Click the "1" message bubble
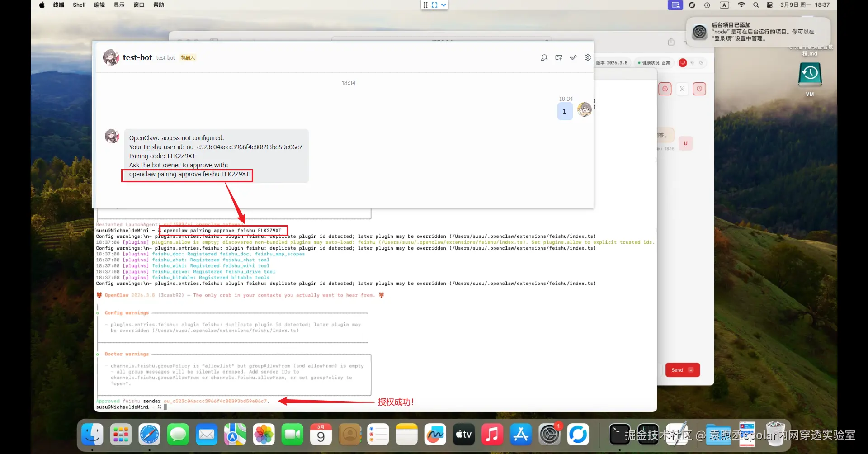868x454 pixels. (x=565, y=111)
